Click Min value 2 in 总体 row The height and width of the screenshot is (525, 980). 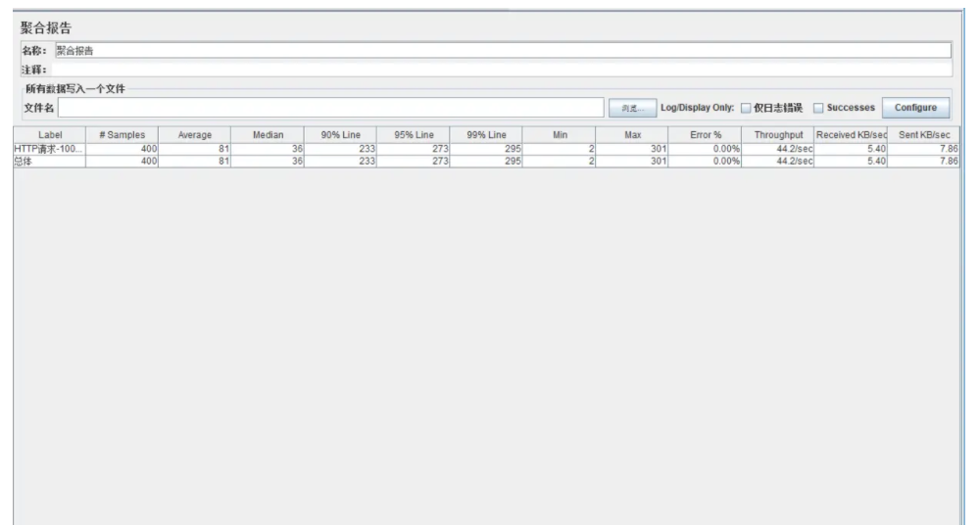pos(560,162)
